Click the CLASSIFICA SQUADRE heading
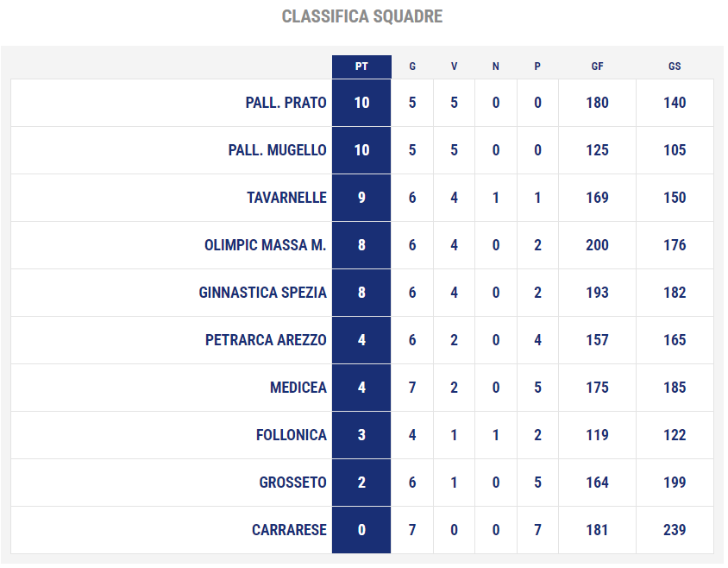This screenshot has height=568, width=728. tap(362, 16)
